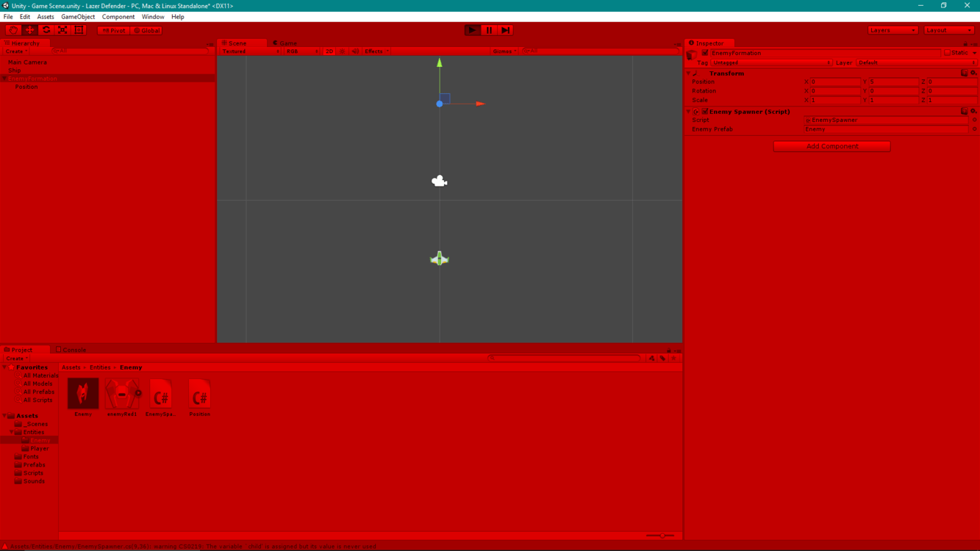Open the Layout dropdown
The height and width of the screenshot is (551, 980).
pyautogui.click(x=949, y=30)
